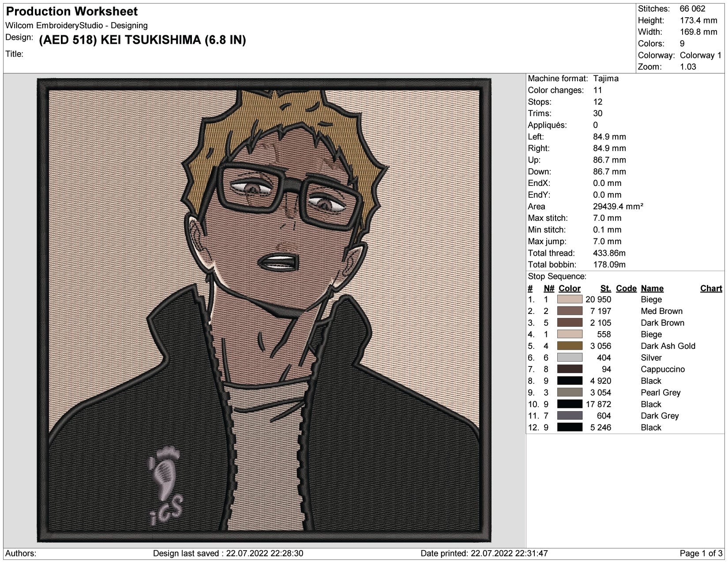Select the Pearl Grey color swatch
This screenshot has width=728, height=563.
coord(569,393)
